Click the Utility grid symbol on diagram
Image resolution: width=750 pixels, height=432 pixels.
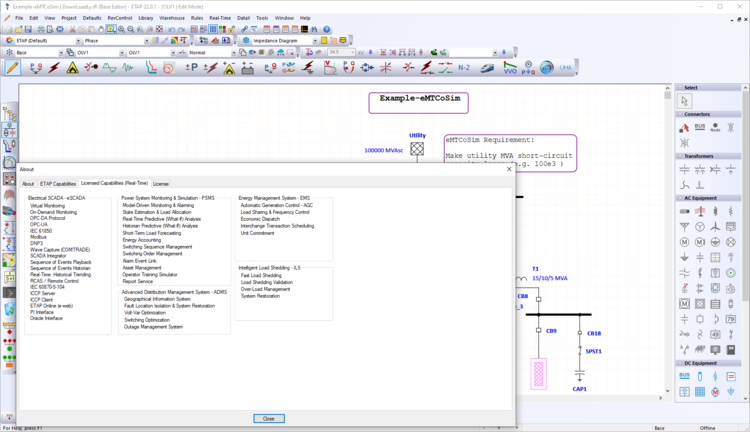417,149
